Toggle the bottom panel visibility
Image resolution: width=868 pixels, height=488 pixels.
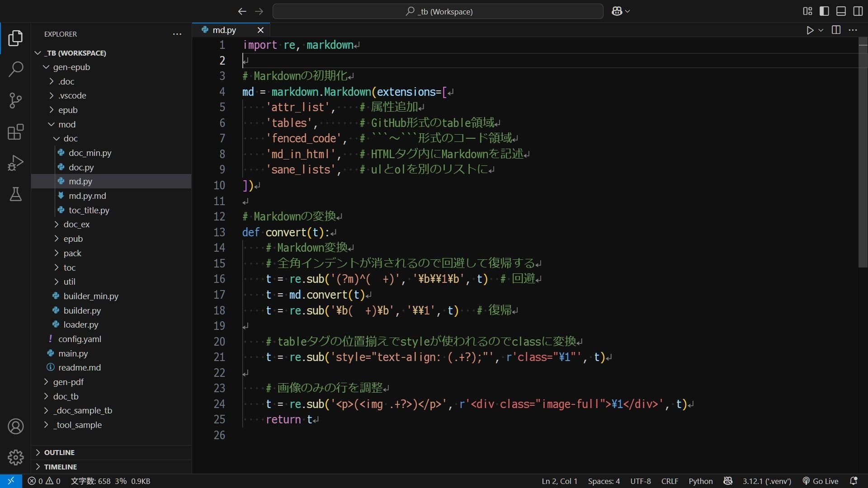841,11
